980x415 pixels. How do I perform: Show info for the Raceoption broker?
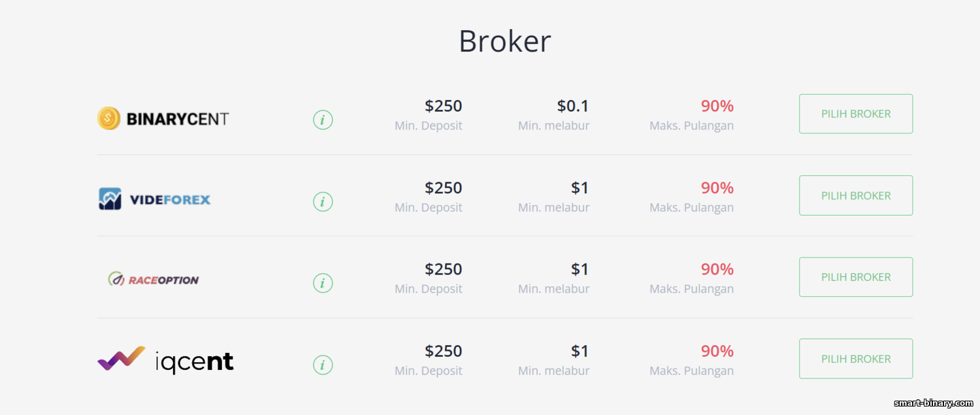pos(323,283)
